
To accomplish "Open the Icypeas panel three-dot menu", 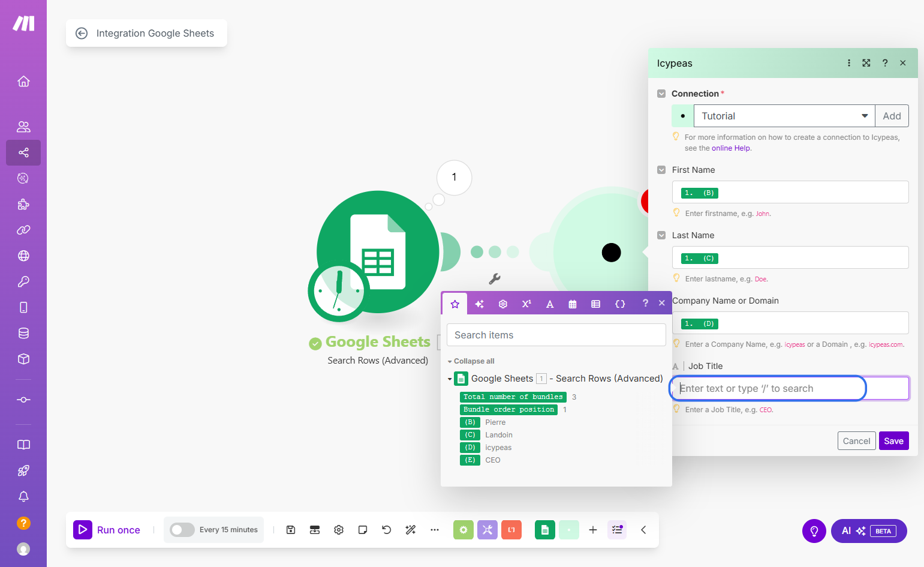I will pos(849,63).
